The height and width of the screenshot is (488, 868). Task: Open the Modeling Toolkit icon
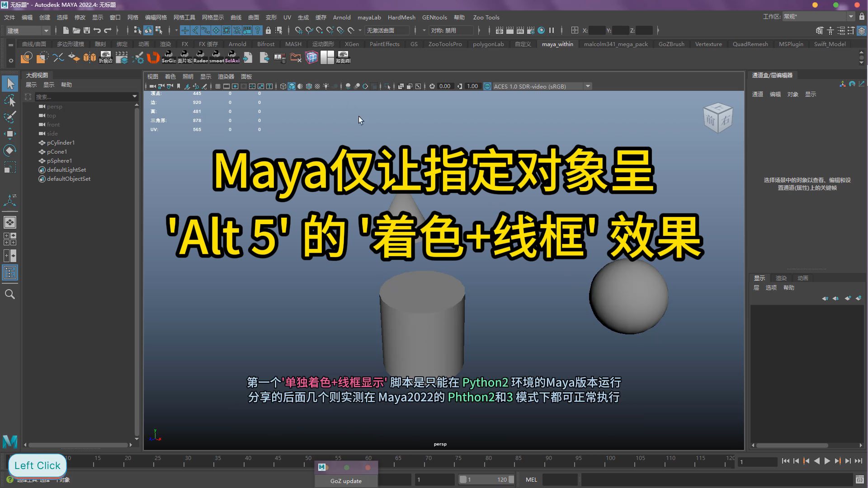[x=820, y=30]
